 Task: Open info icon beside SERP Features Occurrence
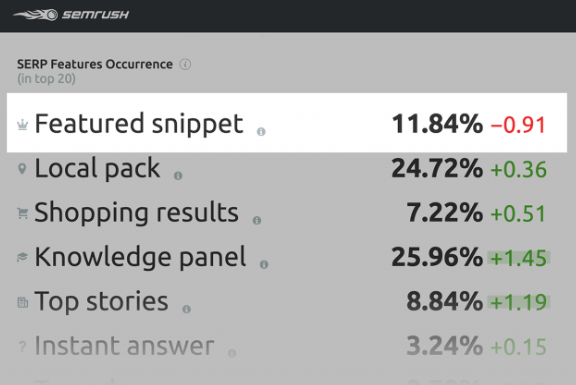(185, 64)
